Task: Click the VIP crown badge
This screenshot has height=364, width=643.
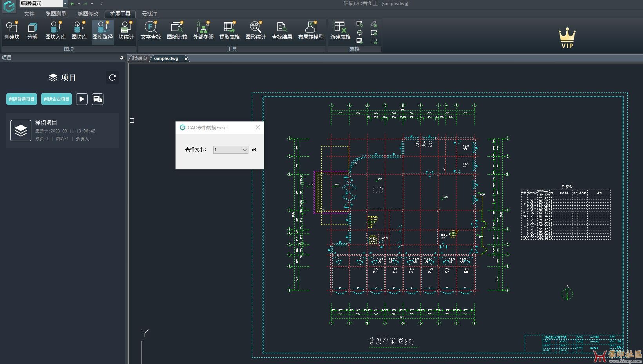Action: point(567,36)
